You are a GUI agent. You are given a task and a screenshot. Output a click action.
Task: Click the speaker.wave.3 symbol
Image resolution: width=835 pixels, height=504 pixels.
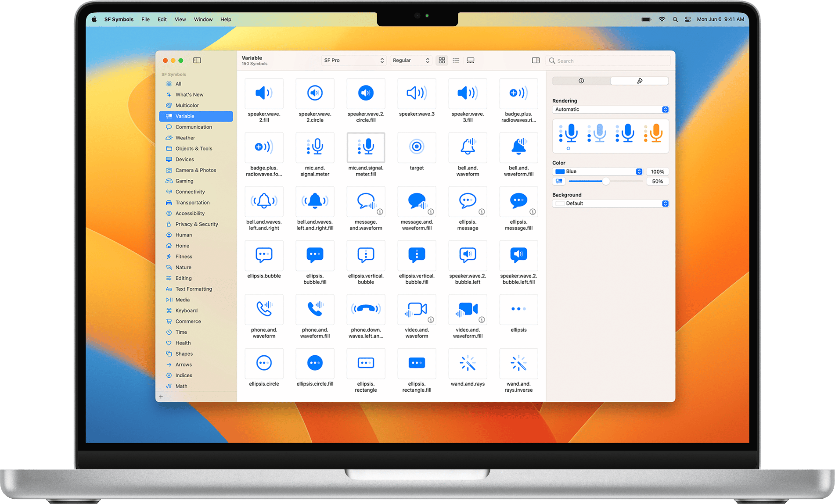[x=416, y=93]
